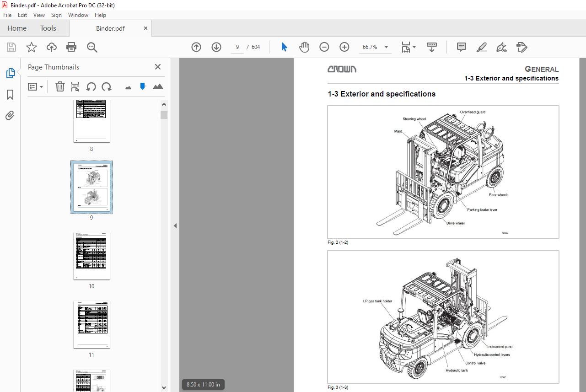Click the Fit page width icon
Screen dimensions: 586x392
tap(406, 47)
